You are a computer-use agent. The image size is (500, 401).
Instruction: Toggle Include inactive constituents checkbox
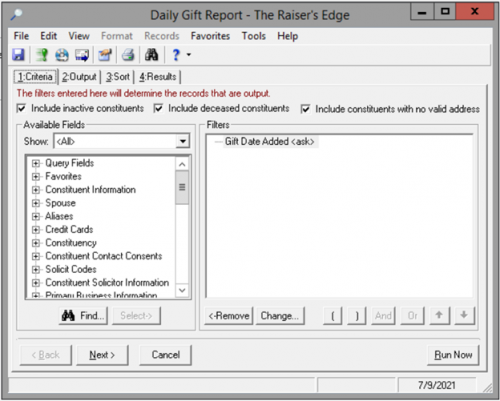(21, 108)
